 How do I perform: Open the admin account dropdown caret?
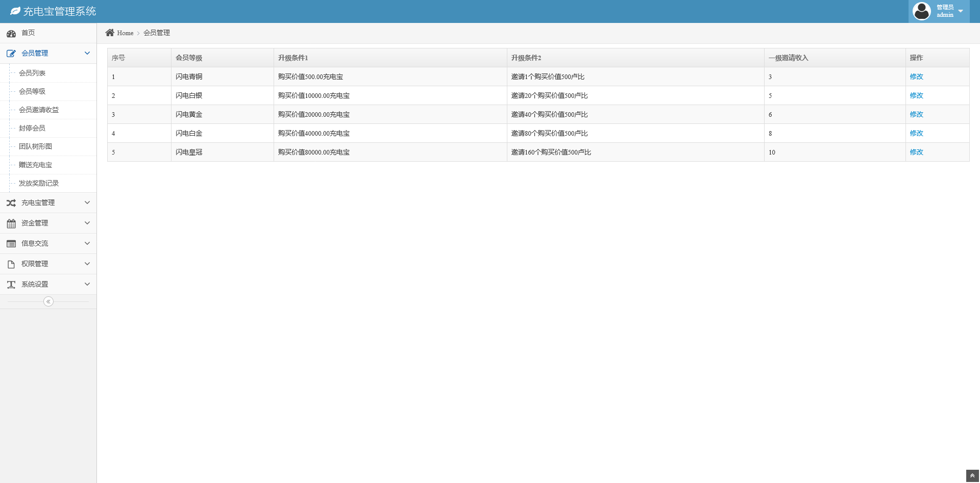tap(961, 11)
